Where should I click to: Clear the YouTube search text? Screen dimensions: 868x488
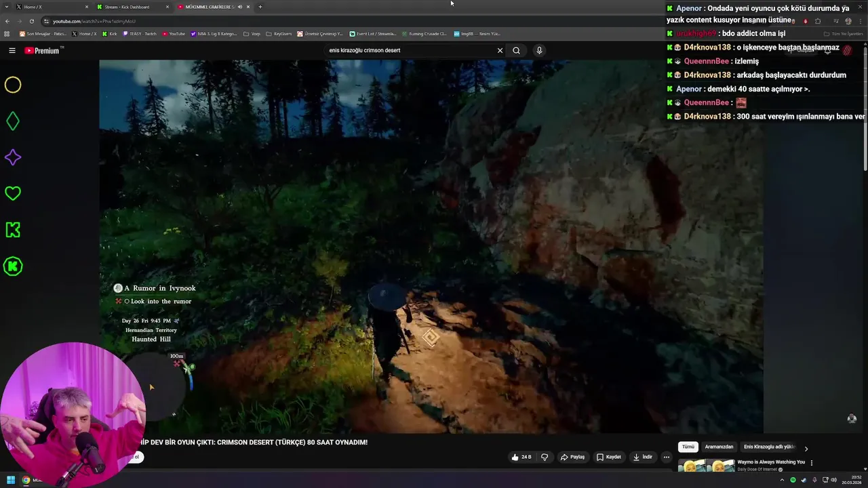pos(500,50)
